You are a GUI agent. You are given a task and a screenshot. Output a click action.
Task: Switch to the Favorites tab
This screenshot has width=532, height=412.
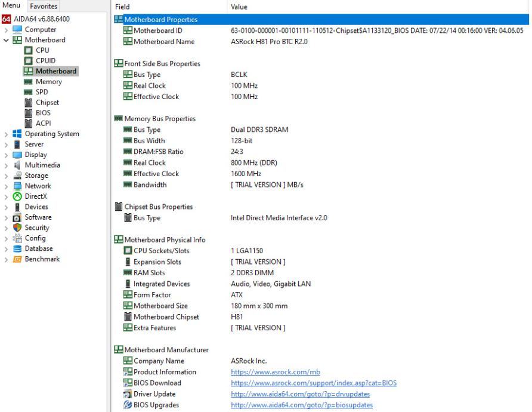click(x=44, y=7)
